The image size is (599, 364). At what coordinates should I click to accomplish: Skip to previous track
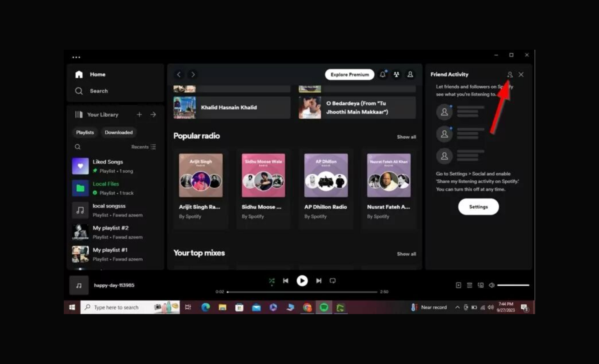(x=286, y=281)
